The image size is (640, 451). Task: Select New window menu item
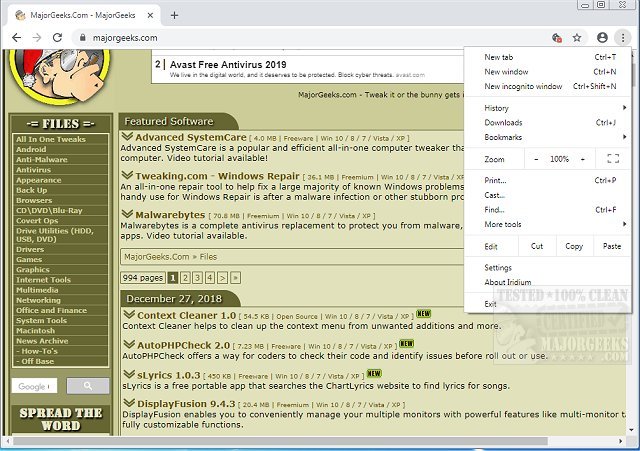(x=548, y=72)
